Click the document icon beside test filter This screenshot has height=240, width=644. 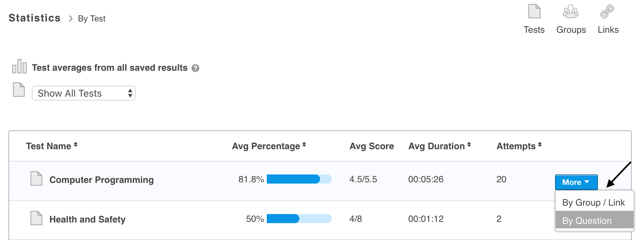point(19,90)
